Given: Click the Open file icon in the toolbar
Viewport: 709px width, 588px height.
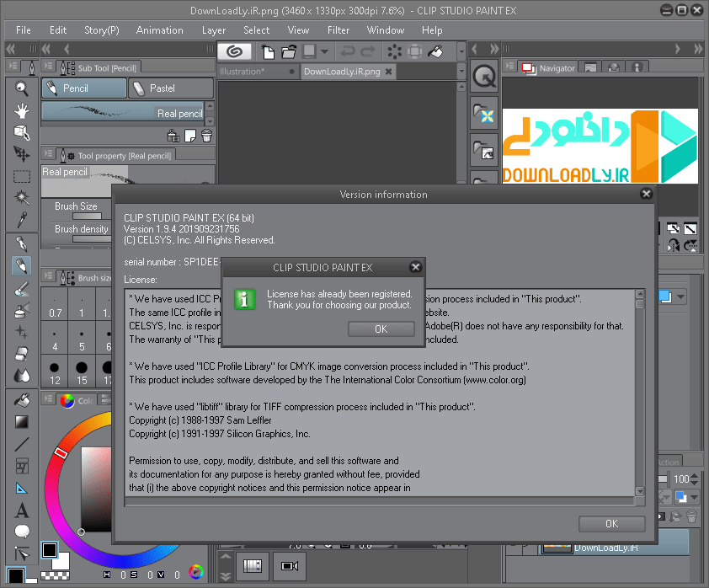Looking at the screenshot, I should [288, 52].
